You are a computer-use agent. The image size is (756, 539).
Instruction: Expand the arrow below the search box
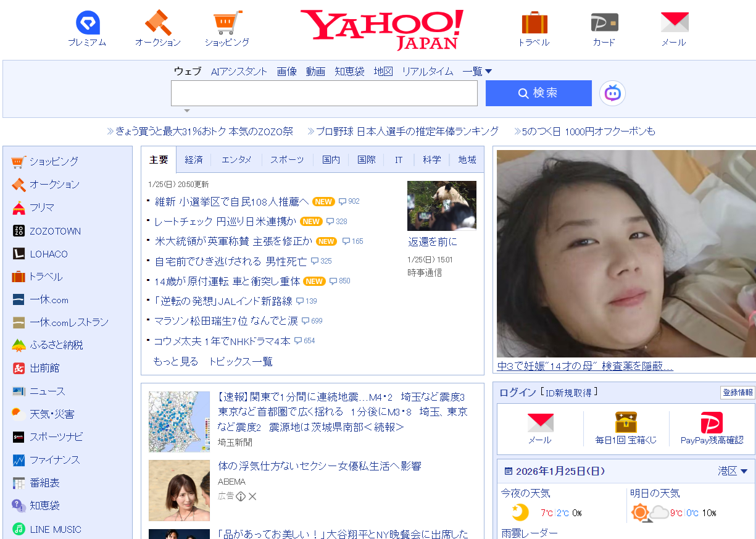point(187,111)
